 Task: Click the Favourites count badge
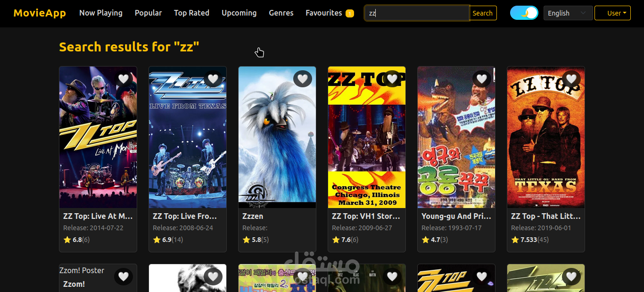coord(350,13)
